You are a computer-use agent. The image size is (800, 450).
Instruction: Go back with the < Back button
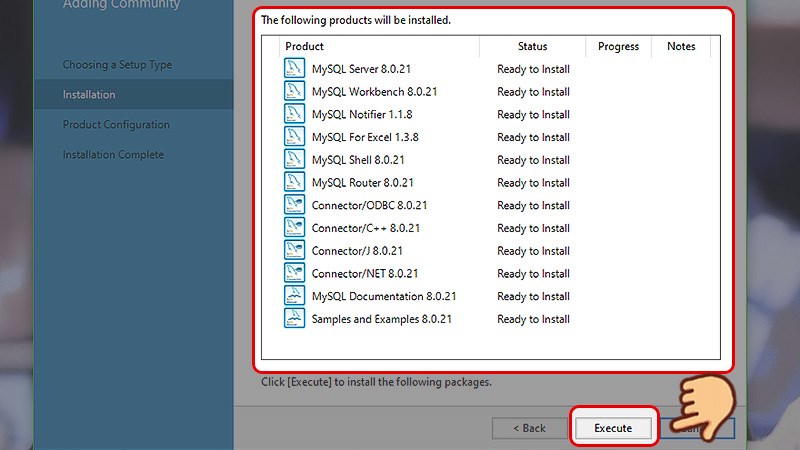(x=529, y=428)
